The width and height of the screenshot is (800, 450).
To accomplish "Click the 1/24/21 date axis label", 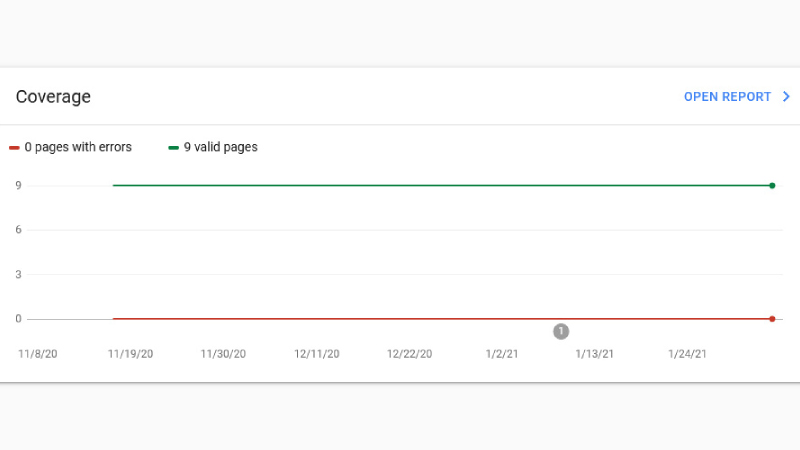I will click(x=688, y=354).
